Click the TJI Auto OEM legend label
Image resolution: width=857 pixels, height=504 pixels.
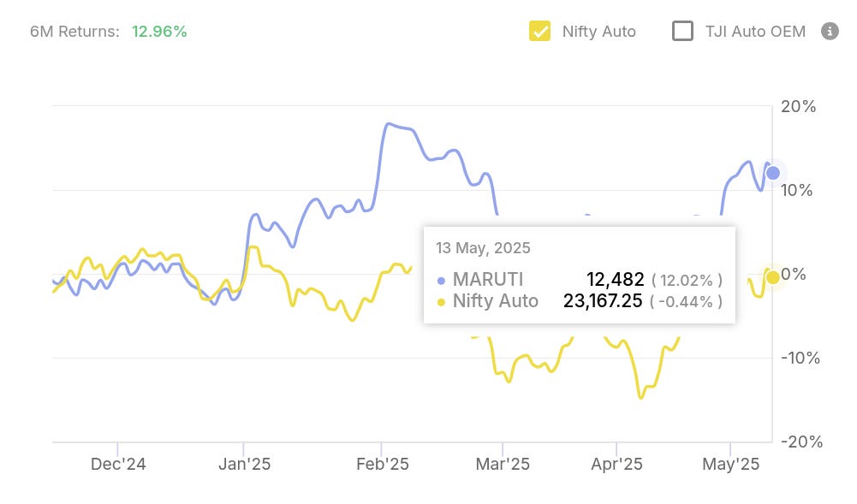pyautogui.click(x=755, y=32)
